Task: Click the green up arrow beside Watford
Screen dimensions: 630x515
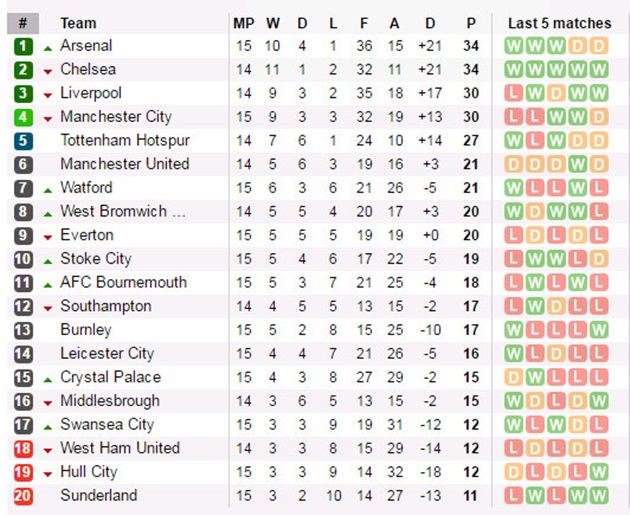Action: [x=48, y=189]
